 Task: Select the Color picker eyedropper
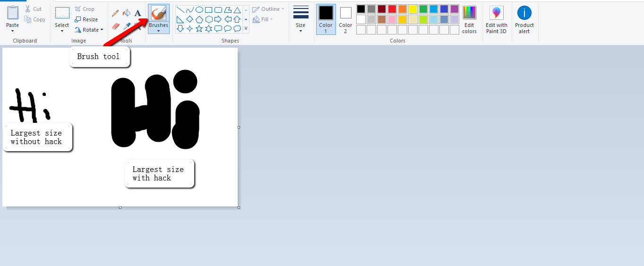(127, 26)
